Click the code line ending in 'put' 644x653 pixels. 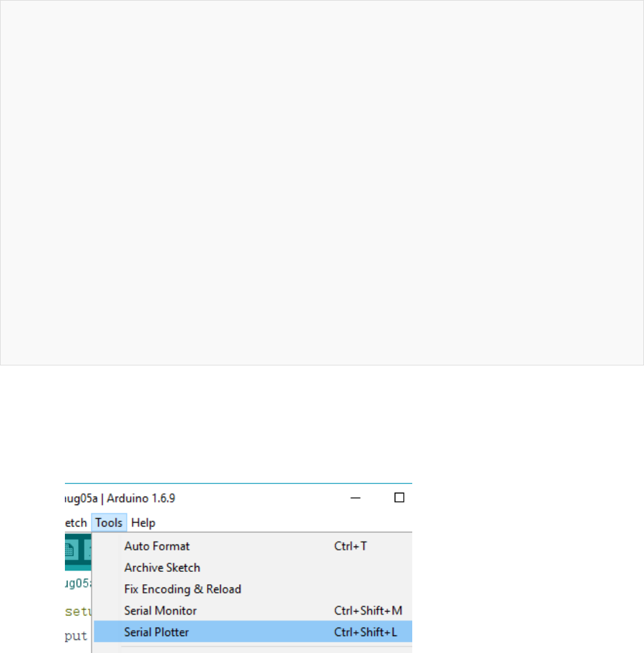coord(77,636)
